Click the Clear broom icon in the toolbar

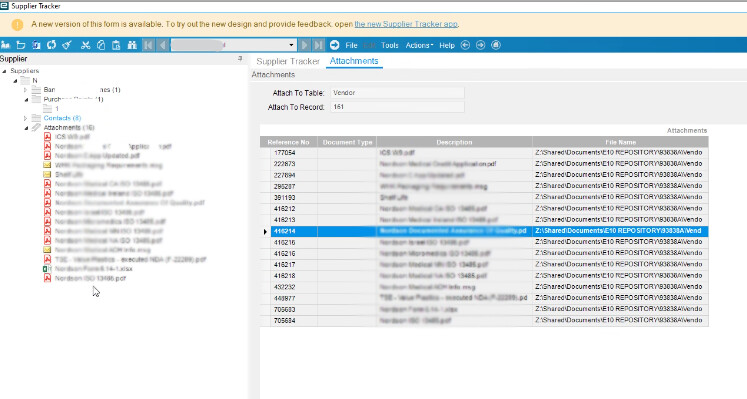[67, 45]
